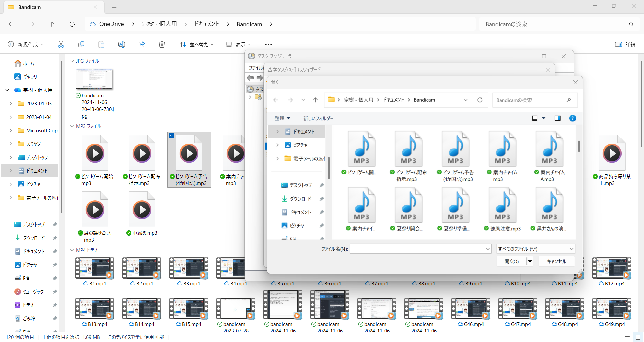Click the キャンセル button in 開く dialog
The height and width of the screenshot is (342, 644).
(x=557, y=261)
